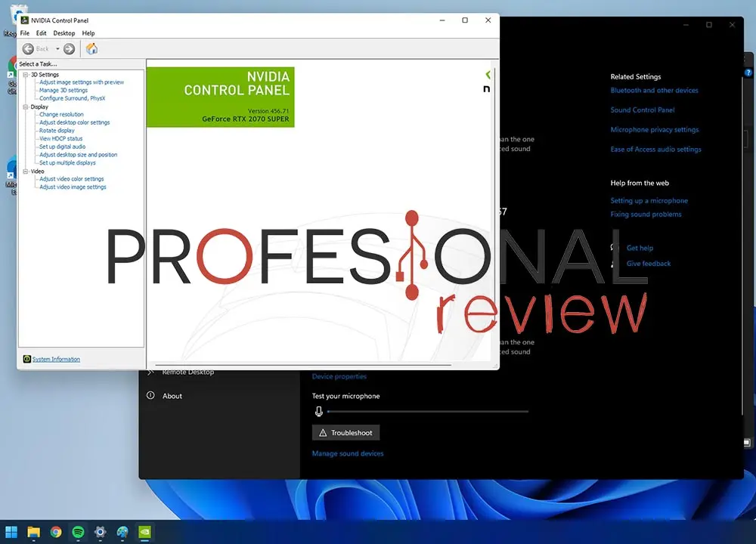This screenshot has width=756, height=544.
Task: Click the NVIDIA Control Panel title icon
Action: tap(25, 20)
